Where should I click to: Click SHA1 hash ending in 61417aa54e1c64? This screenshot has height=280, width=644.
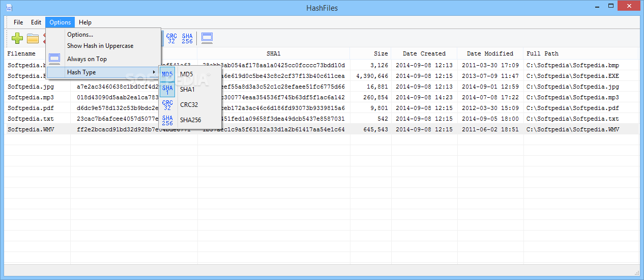(x=274, y=129)
